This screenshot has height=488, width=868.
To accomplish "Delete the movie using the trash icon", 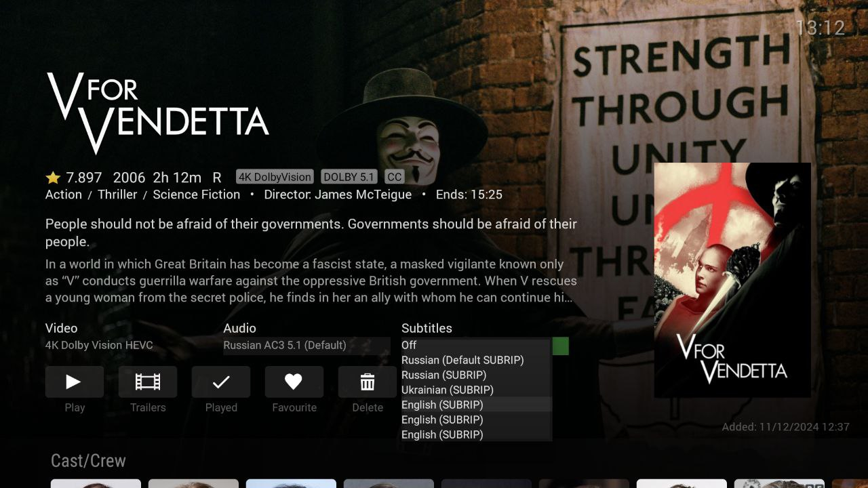I will pyautogui.click(x=368, y=382).
